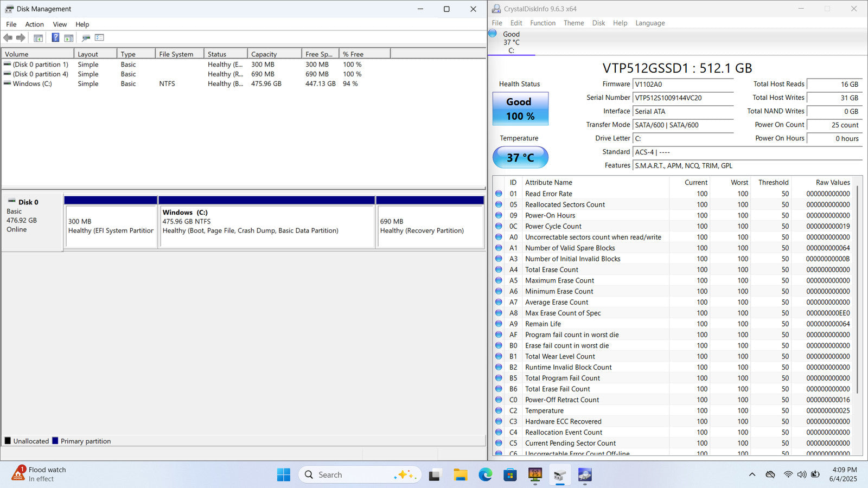Click the 37 °C temperature button

point(520,158)
